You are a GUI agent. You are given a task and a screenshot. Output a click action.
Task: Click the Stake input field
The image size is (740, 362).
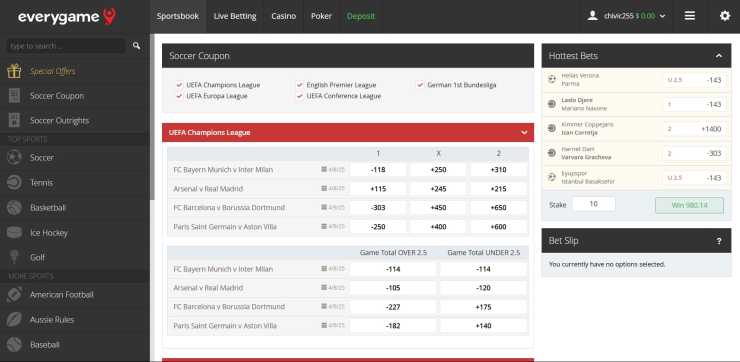coord(594,204)
